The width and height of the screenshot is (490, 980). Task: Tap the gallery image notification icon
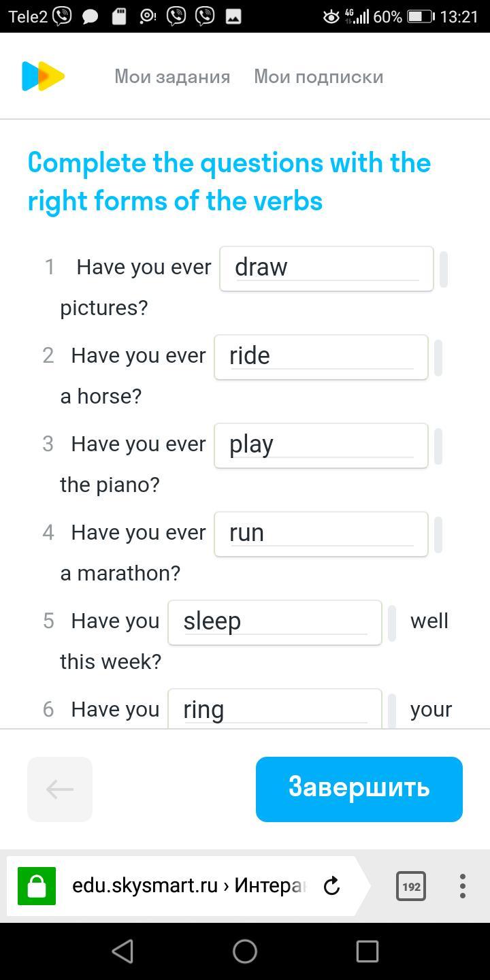[x=233, y=17]
